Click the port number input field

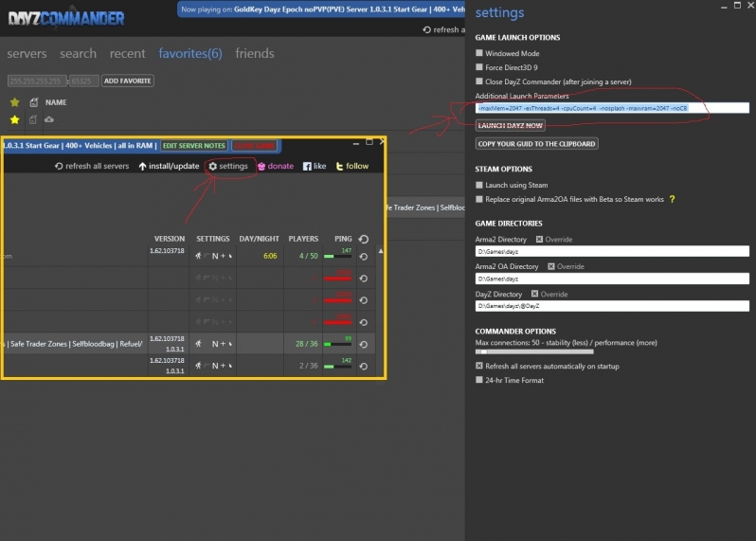(84, 81)
